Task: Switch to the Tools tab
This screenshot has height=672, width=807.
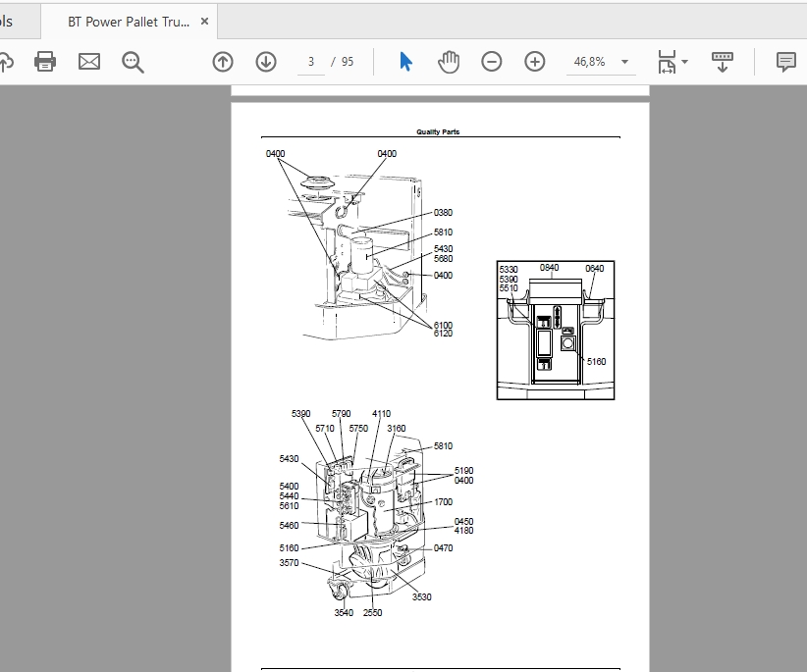Action: tap(8, 22)
